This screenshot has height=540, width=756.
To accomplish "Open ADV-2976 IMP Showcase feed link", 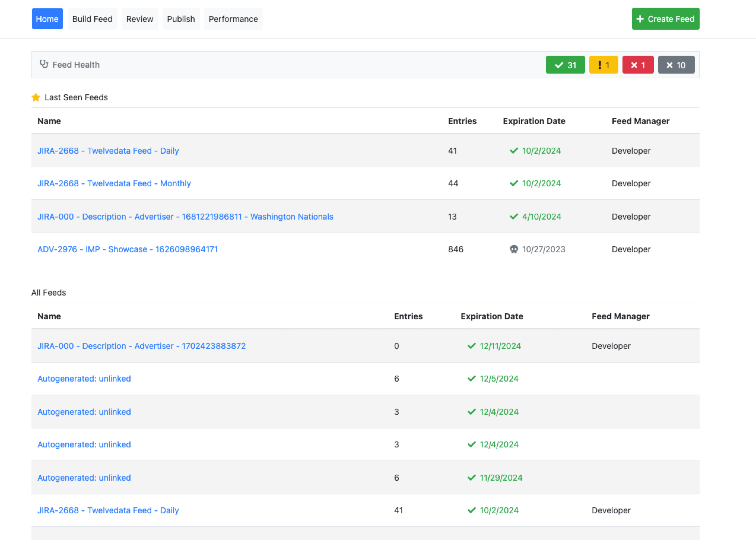I will point(128,250).
